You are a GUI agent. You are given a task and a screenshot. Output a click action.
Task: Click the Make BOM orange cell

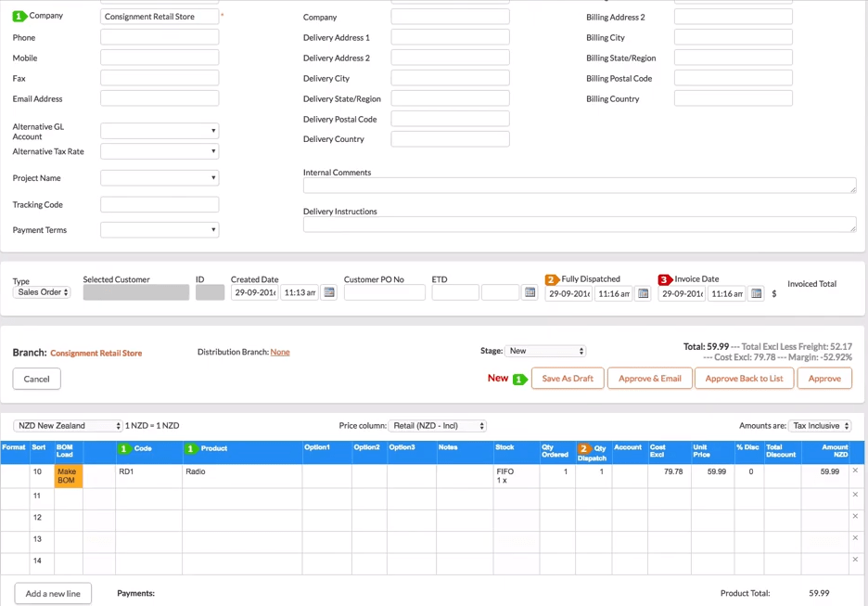69,476
